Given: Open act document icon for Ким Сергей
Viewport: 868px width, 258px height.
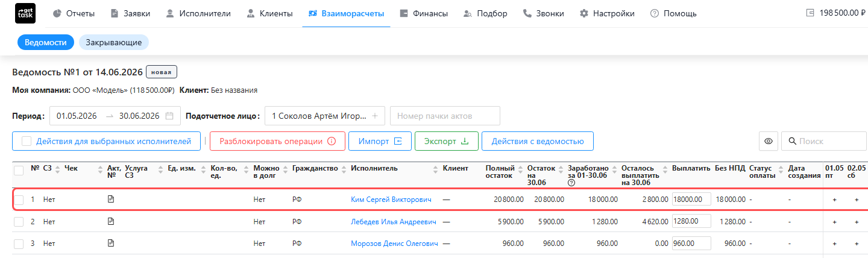Looking at the screenshot, I should (x=110, y=199).
